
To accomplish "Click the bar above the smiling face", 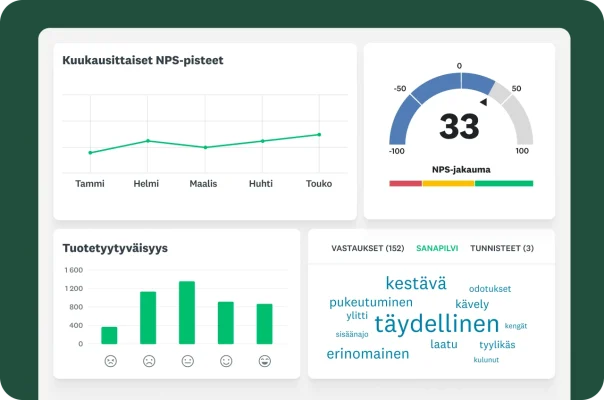I will point(226,323).
